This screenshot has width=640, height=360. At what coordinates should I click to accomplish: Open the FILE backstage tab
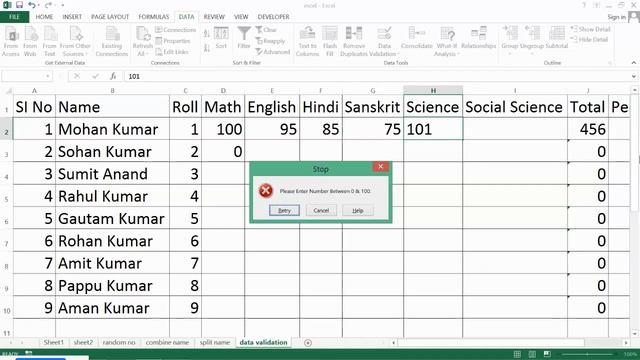click(x=14, y=17)
